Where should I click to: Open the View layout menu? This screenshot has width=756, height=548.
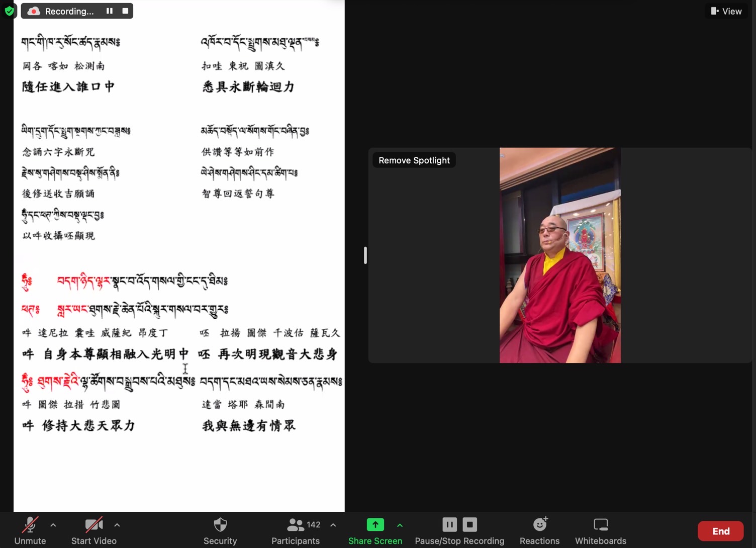point(726,11)
